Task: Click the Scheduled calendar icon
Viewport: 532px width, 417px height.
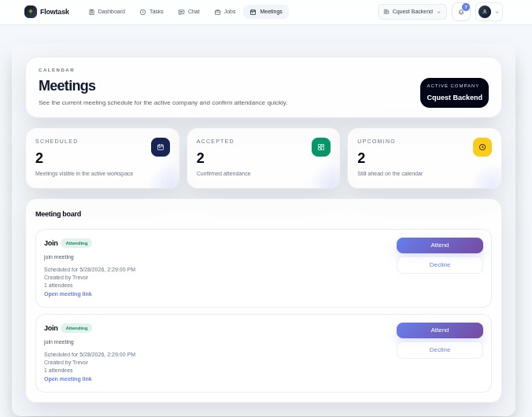Action: (161, 147)
